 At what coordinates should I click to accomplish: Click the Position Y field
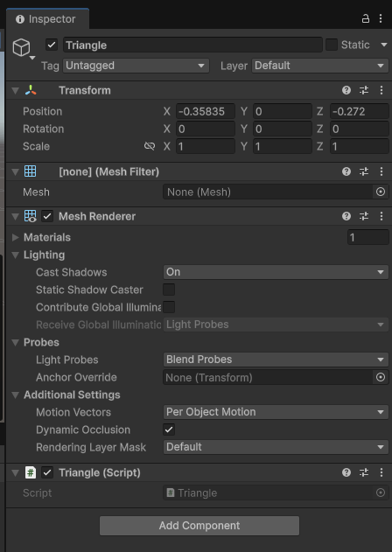coord(283,112)
